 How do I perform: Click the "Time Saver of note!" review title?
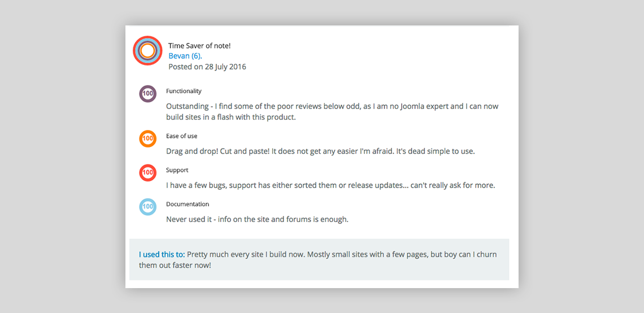pos(199,46)
